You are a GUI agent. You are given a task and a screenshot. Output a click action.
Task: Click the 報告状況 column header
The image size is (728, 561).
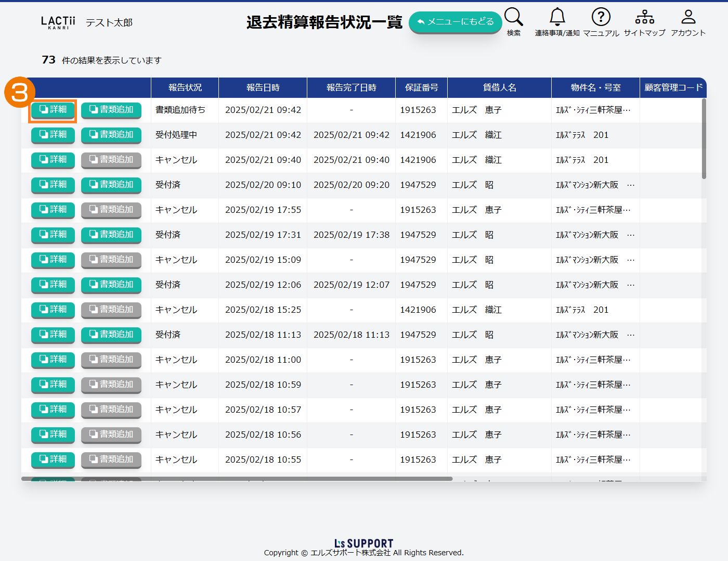tap(185, 87)
